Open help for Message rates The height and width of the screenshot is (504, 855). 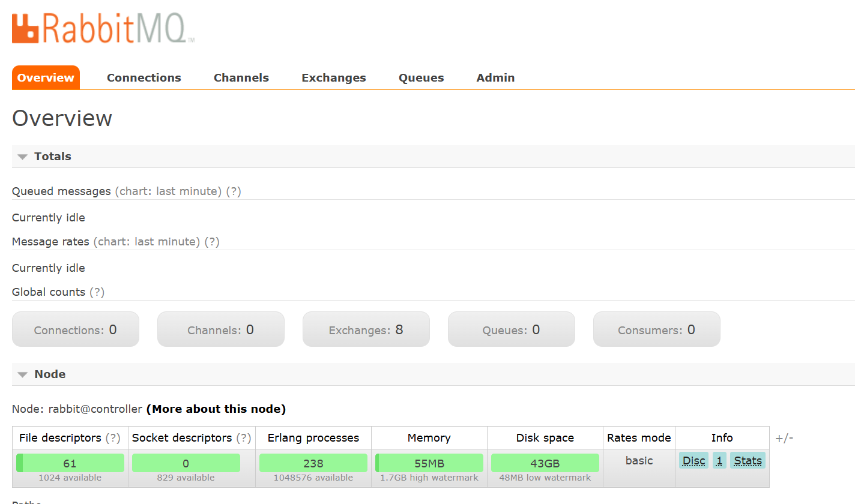point(212,242)
